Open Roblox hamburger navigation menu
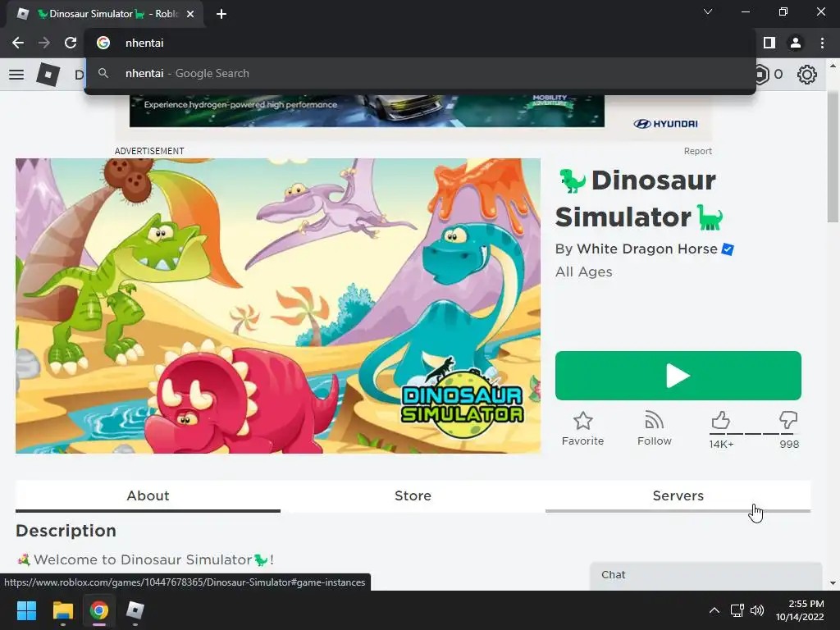This screenshot has width=840, height=630. click(x=16, y=74)
